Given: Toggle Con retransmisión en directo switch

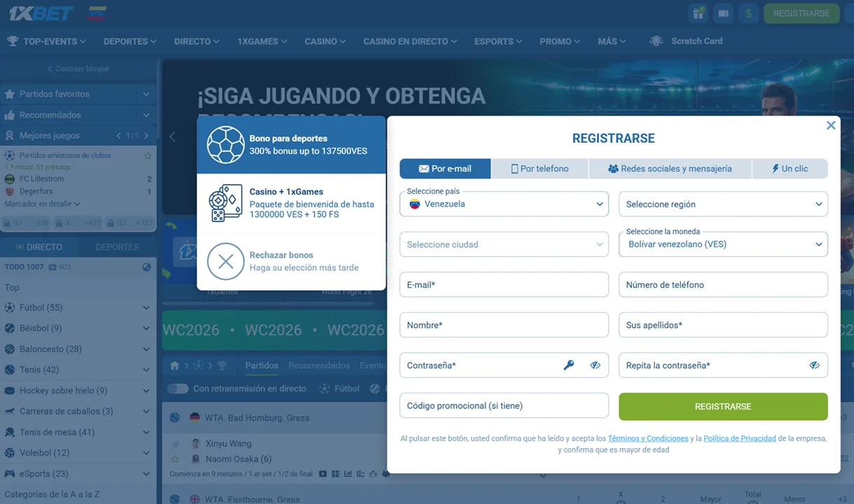Looking at the screenshot, I should (177, 388).
